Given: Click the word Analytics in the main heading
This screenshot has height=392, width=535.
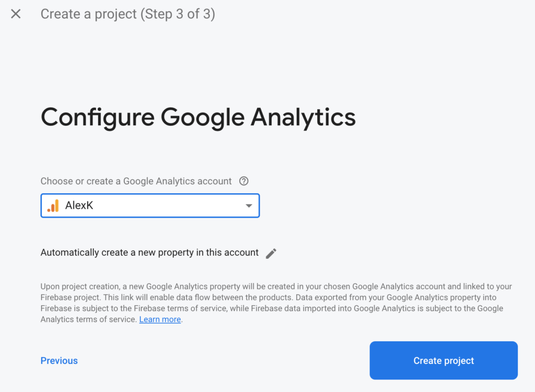Looking at the screenshot, I should coord(304,117).
